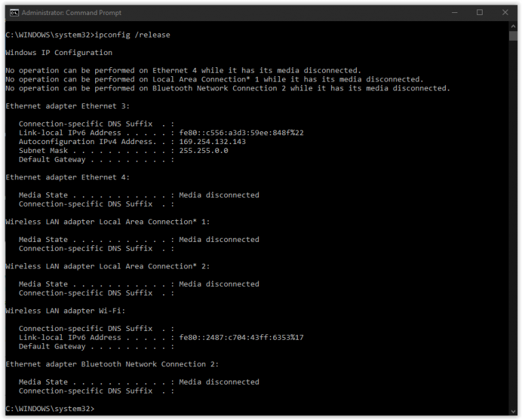522x420 pixels.
Task: Click the Windows IP Configuration heading
Action: (x=58, y=52)
